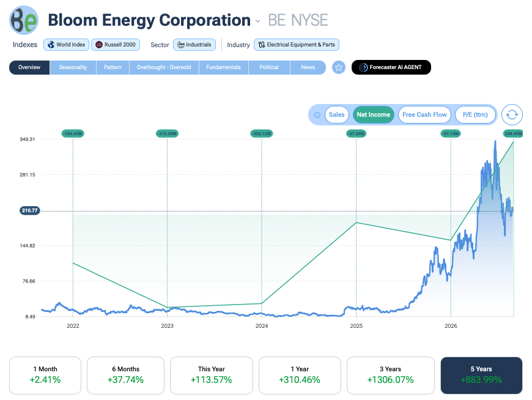Click the chart refresh icon

click(512, 115)
